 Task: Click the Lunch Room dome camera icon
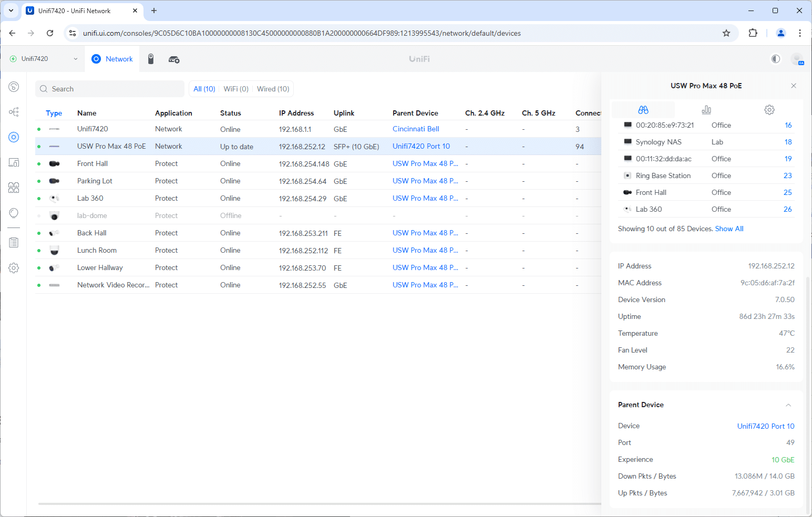click(x=54, y=250)
